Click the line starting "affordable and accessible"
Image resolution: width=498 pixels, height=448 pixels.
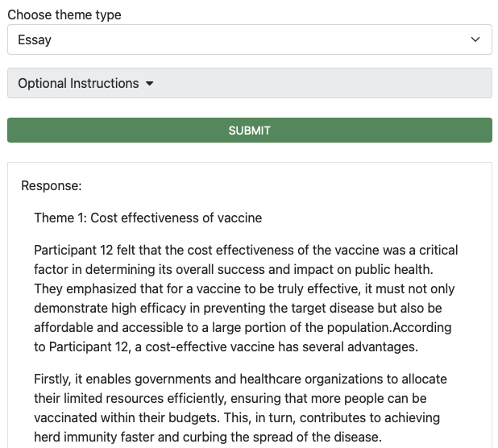(x=243, y=327)
